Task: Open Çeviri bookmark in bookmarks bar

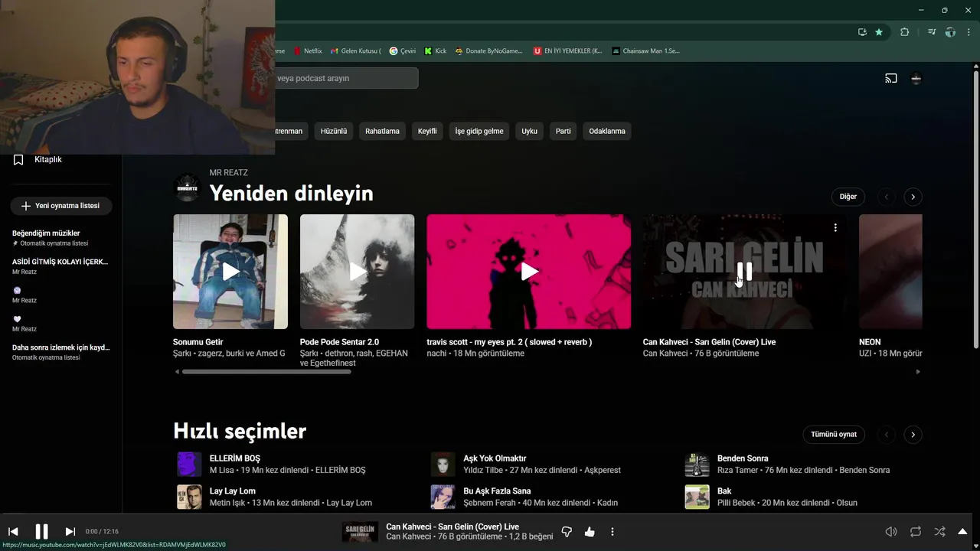Action: tap(403, 51)
